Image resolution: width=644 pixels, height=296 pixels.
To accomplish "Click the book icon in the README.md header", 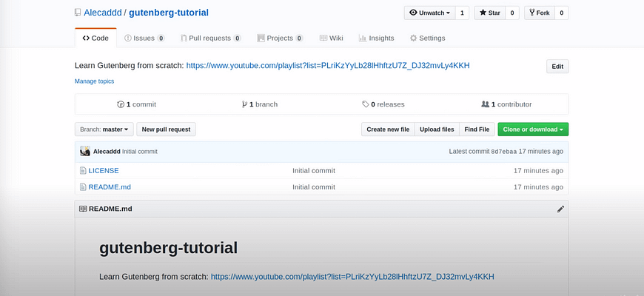I will tap(83, 209).
